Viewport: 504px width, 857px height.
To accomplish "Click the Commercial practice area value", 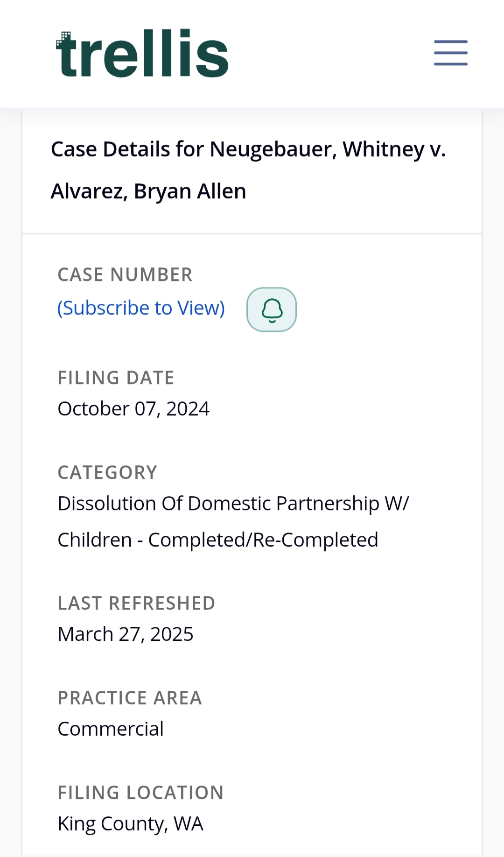I will [x=111, y=729].
